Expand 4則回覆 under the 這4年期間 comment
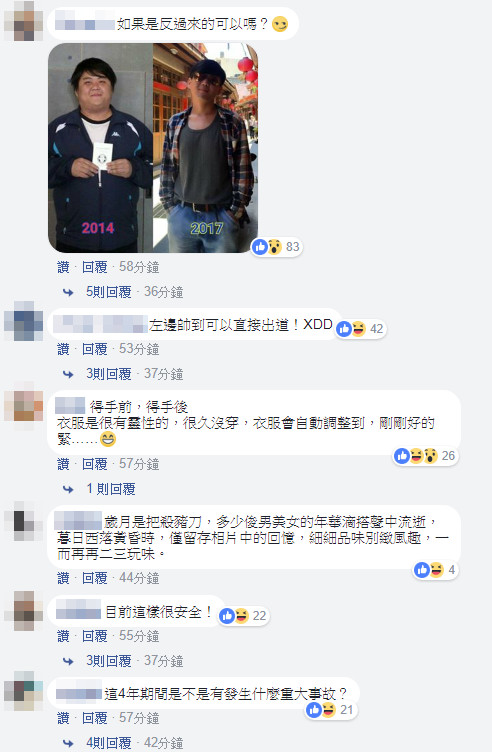This screenshot has height=752, width=492. 108,743
